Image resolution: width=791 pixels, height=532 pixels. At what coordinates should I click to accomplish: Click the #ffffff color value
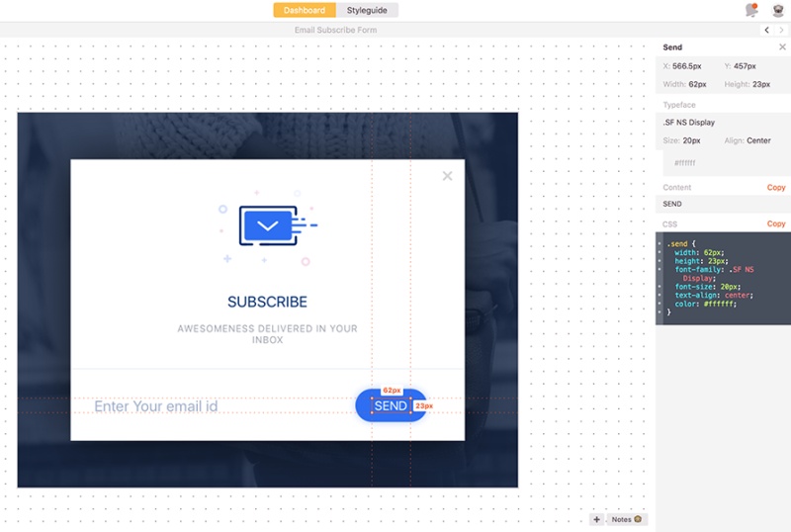(684, 163)
